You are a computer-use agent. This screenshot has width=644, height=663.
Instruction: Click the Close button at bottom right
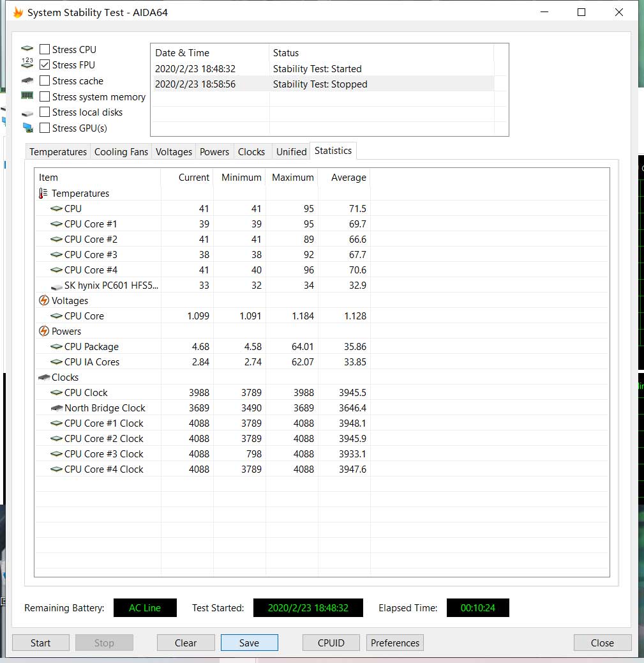coord(603,643)
